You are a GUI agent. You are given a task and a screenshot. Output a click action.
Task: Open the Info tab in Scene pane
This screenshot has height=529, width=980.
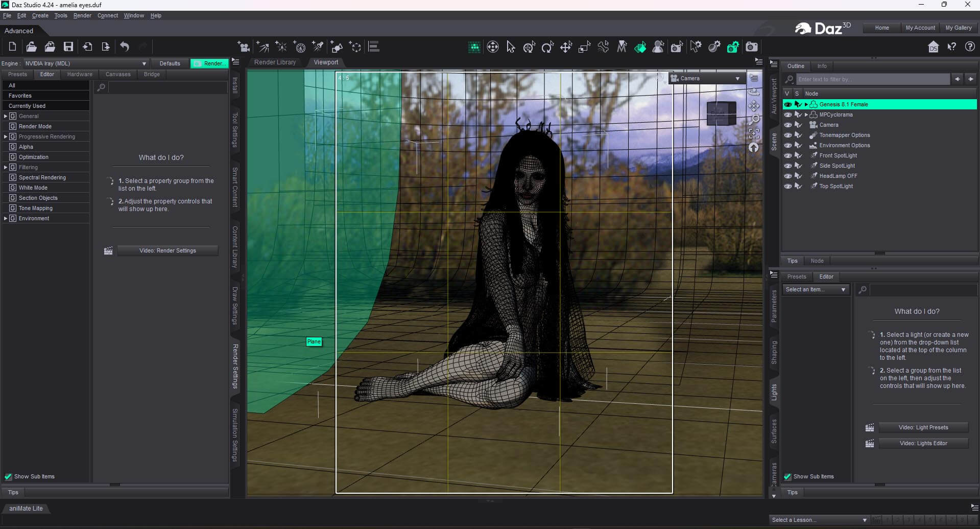pos(822,66)
